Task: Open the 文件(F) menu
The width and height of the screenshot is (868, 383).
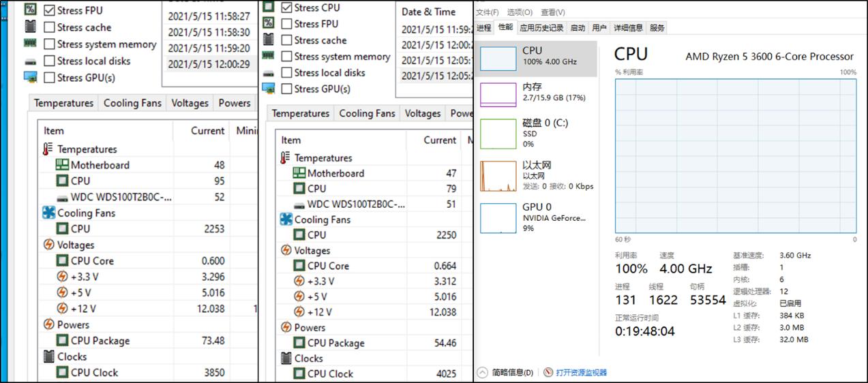Action: point(487,12)
